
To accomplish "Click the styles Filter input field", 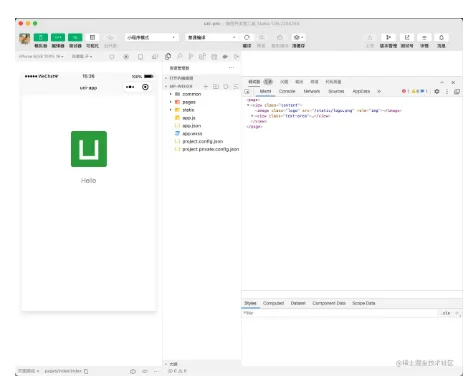I will coord(338,313).
